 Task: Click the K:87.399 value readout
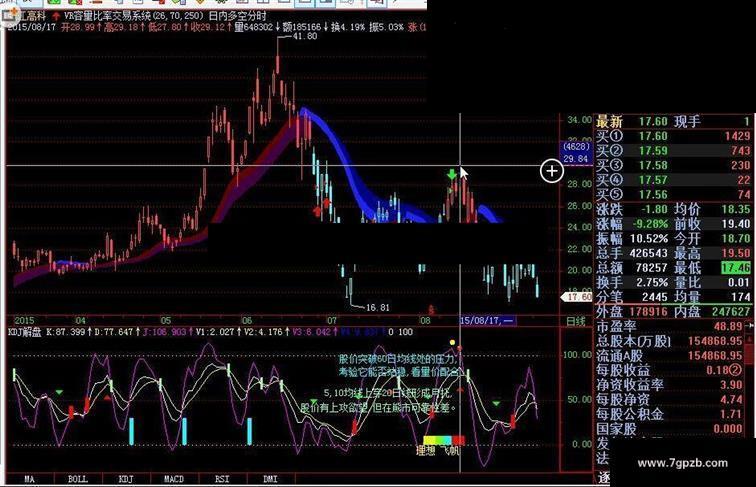pyautogui.click(x=66, y=332)
